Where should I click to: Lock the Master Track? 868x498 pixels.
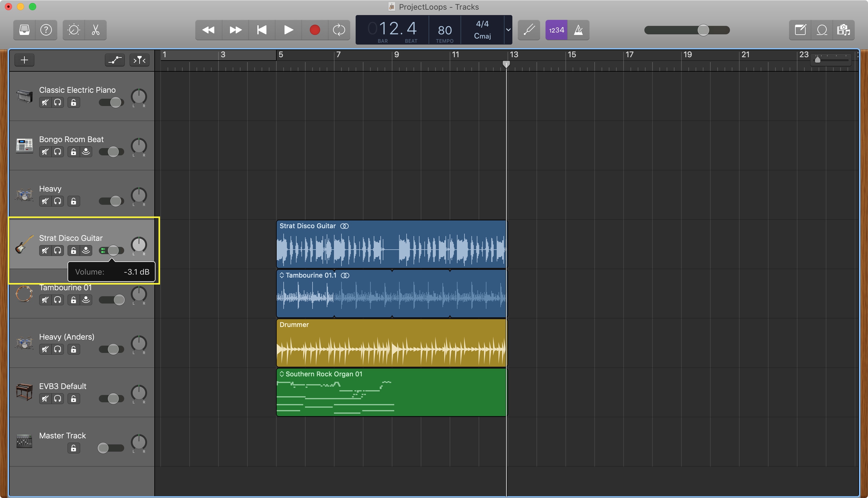pyautogui.click(x=73, y=448)
